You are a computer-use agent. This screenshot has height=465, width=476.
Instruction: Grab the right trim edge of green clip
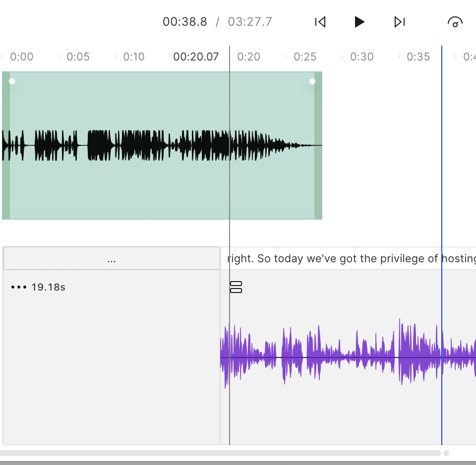coord(318,145)
